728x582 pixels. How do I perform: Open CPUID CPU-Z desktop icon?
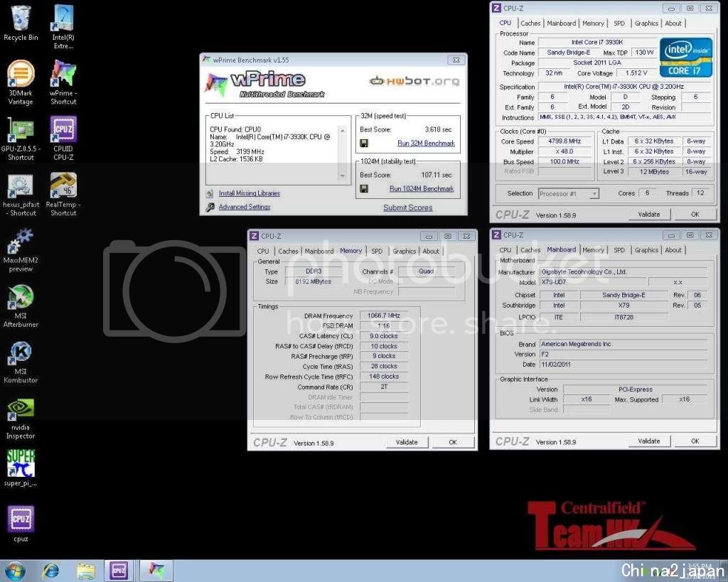pos(63,139)
